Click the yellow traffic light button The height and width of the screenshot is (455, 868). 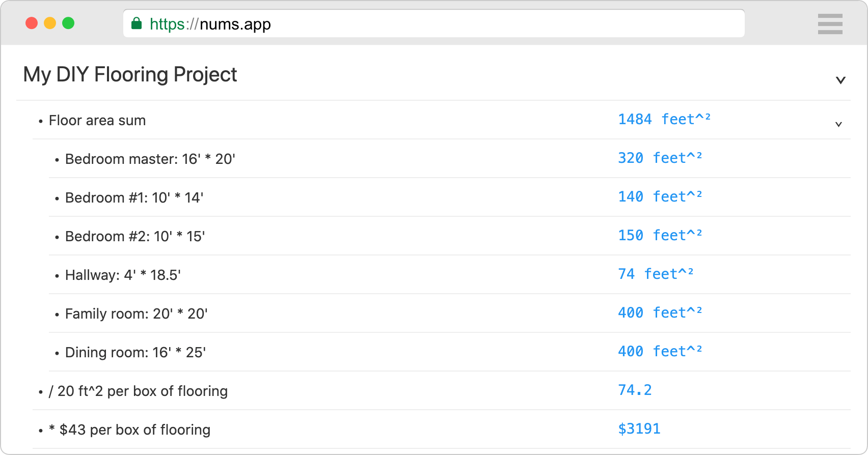tap(50, 23)
